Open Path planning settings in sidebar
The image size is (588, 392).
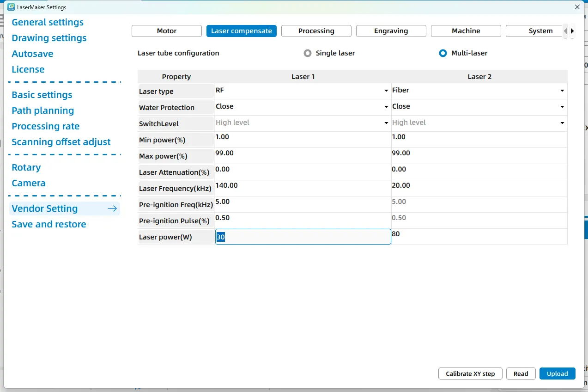pyautogui.click(x=43, y=110)
